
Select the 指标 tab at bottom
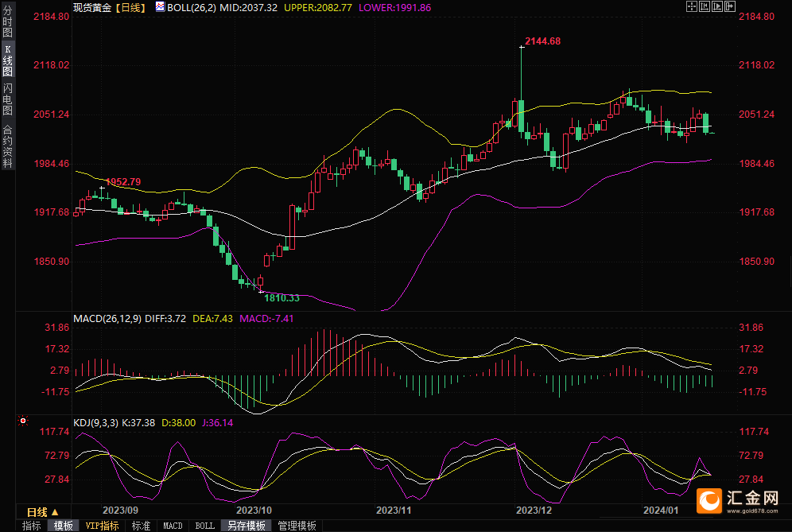click(32, 526)
